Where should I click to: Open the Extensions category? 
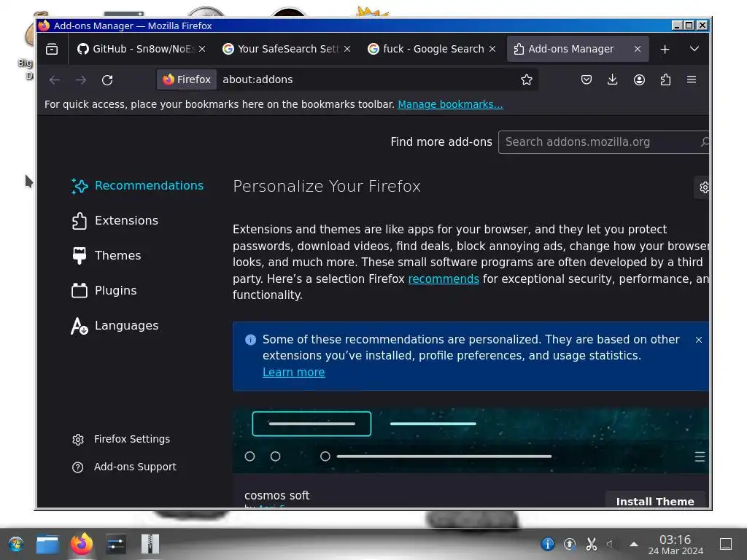pos(115,220)
